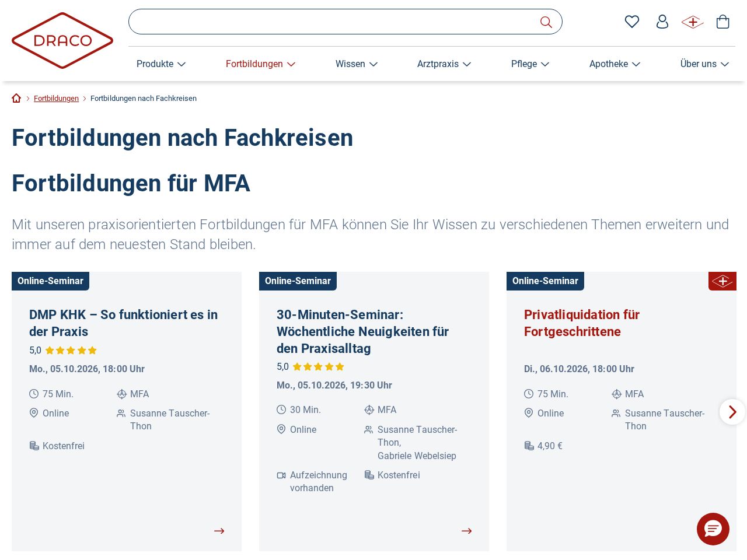
Task: Click Online-Seminar badge on Privatliquidation card
Action: click(x=545, y=281)
